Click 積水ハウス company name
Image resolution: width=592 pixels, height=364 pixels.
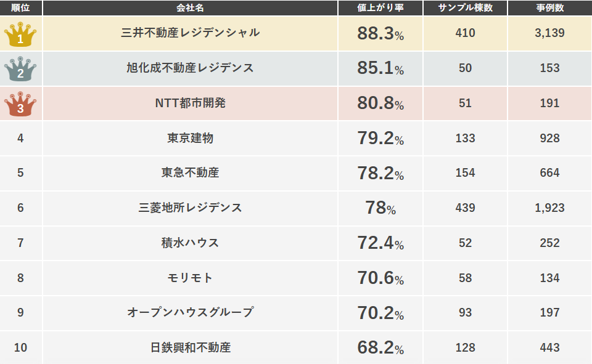(191, 243)
